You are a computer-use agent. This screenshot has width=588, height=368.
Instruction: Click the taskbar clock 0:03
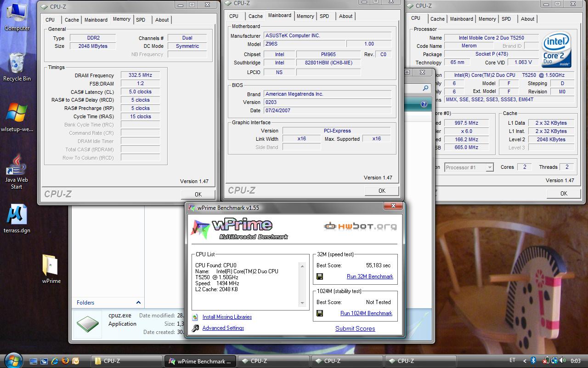click(x=575, y=361)
